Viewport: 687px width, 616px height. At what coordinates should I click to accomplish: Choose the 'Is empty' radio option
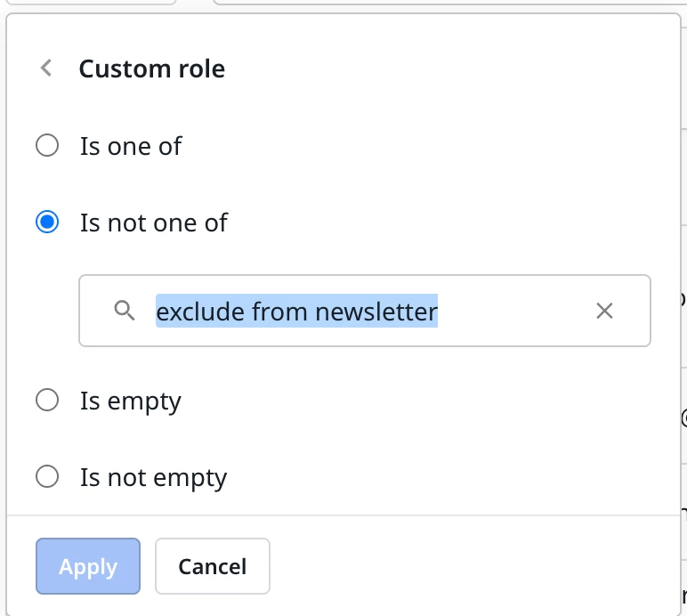tap(47, 401)
